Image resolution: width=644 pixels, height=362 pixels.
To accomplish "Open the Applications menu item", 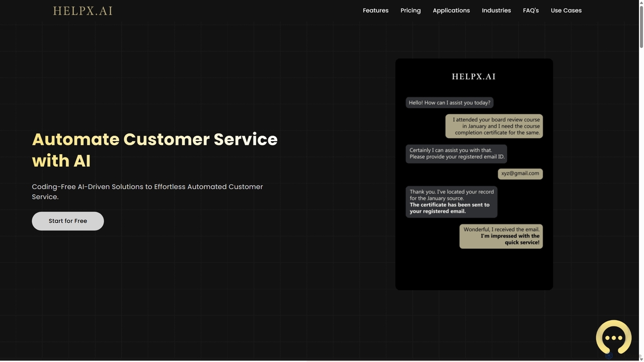I will click(451, 11).
